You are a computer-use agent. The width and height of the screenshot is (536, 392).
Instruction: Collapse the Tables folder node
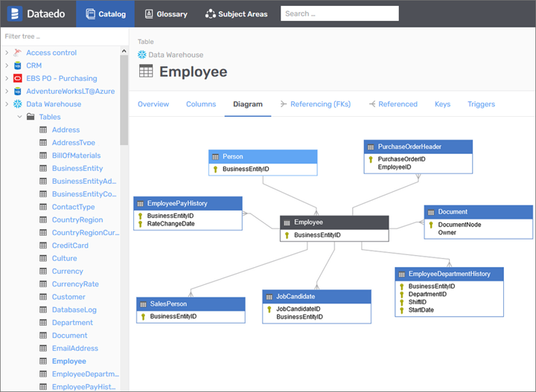[x=19, y=117]
